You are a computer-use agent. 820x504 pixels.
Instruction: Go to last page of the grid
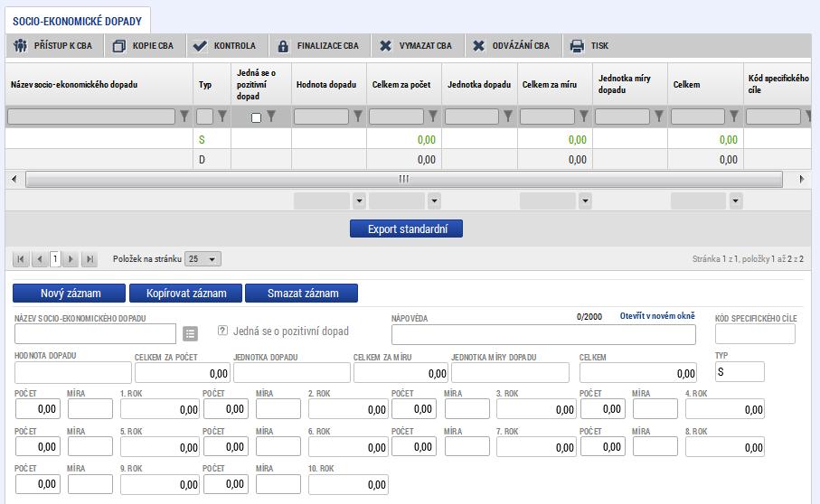coord(90,259)
